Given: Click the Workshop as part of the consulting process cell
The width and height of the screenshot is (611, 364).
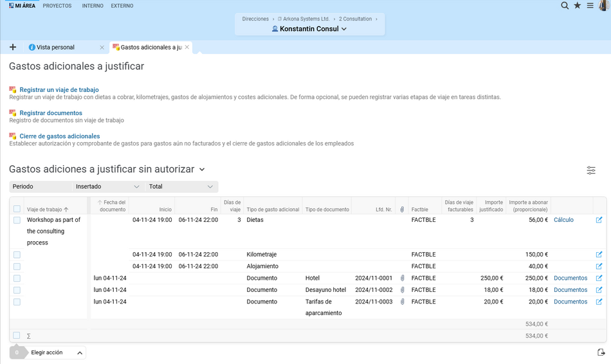Looking at the screenshot, I should tap(53, 231).
